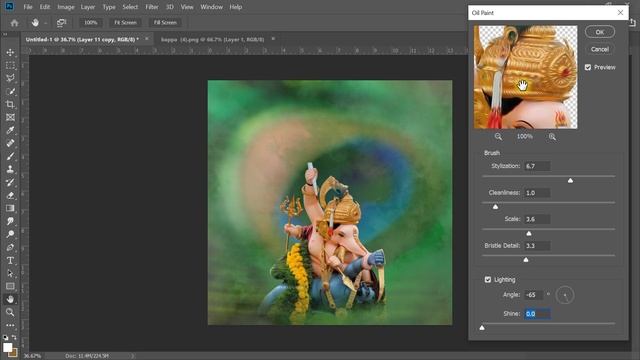Adjust the Cleanliness slider handle
This screenshot has width=640, height=360.
coord(496,207)
